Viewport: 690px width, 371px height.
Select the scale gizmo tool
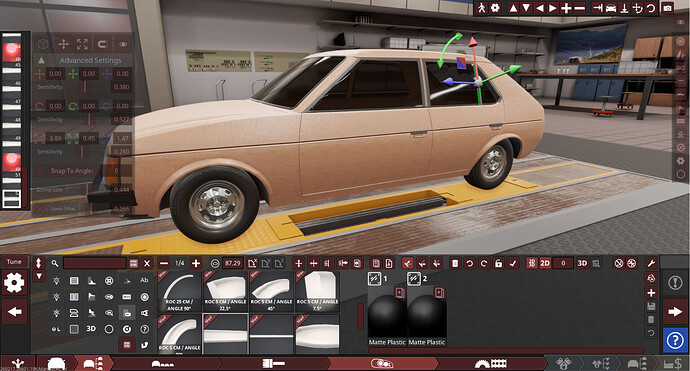(x=82, y=44)
